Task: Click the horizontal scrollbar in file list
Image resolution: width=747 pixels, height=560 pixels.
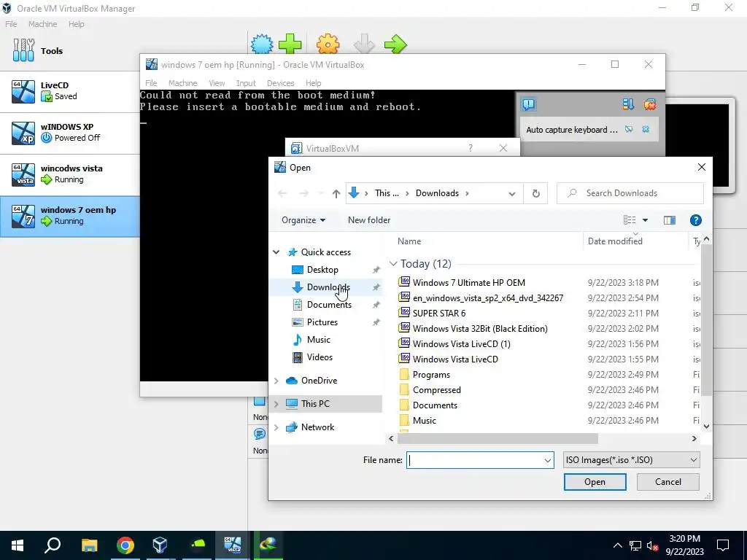Action: pyautogui.click(x=498, y=438)
